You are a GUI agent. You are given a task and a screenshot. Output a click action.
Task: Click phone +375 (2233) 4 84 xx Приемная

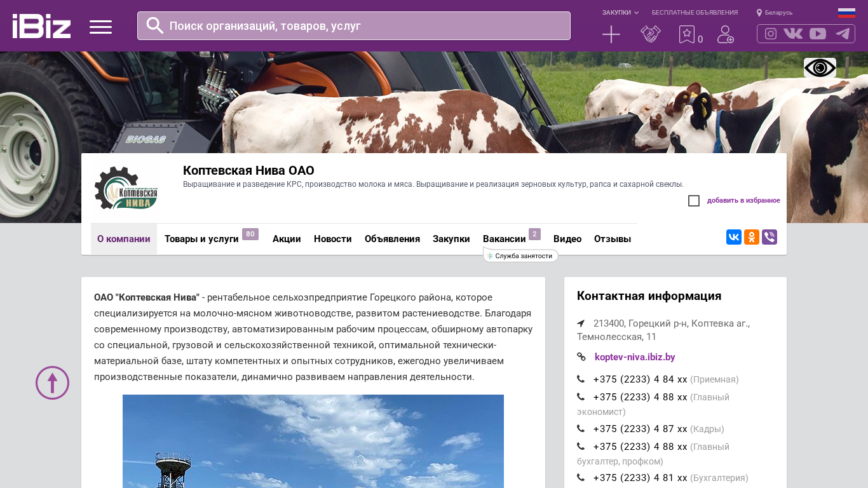(x=640, y=379)
